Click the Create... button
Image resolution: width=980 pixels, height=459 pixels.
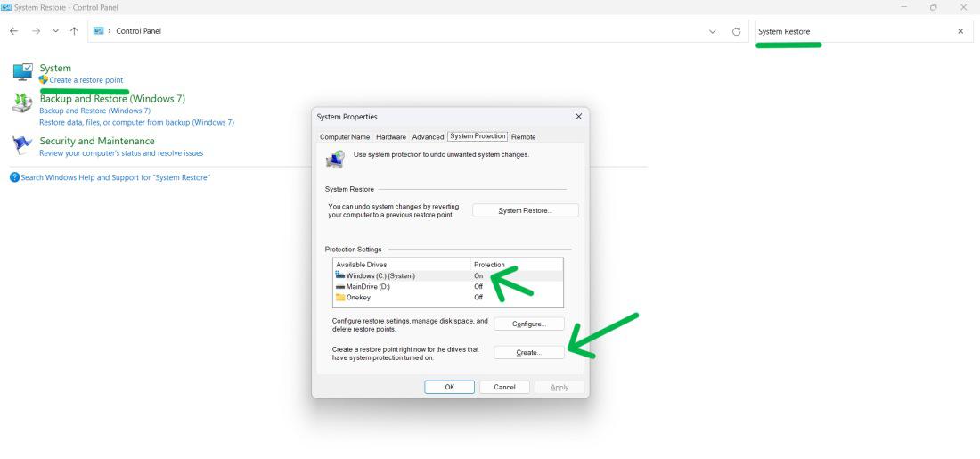pos(529,353)
